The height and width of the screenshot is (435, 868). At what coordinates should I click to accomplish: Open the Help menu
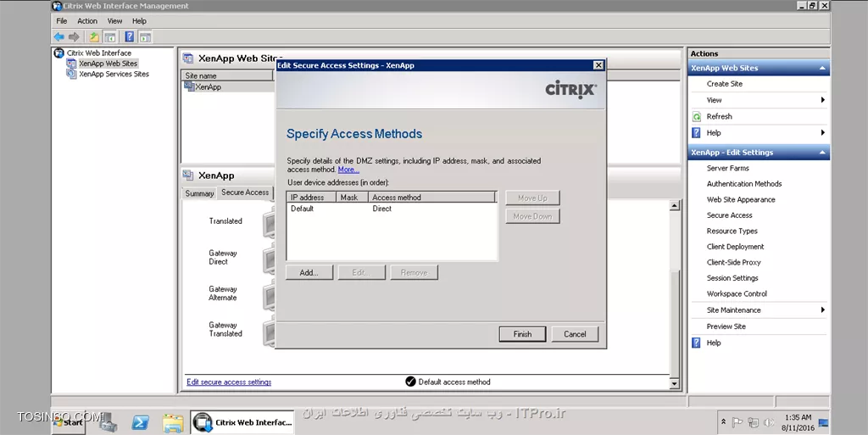point(139,21)
